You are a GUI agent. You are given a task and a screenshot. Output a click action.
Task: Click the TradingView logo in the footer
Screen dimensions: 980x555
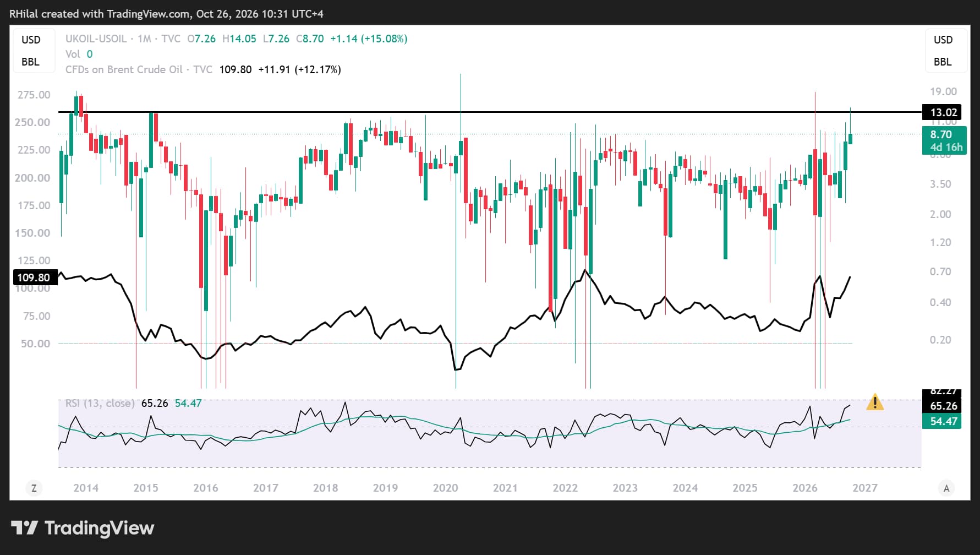point(83,528)
